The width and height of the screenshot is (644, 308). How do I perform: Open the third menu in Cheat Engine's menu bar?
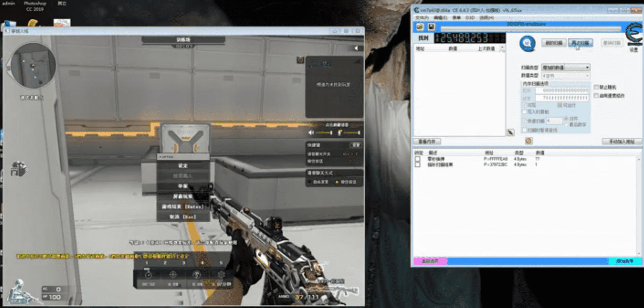[457, 18]
